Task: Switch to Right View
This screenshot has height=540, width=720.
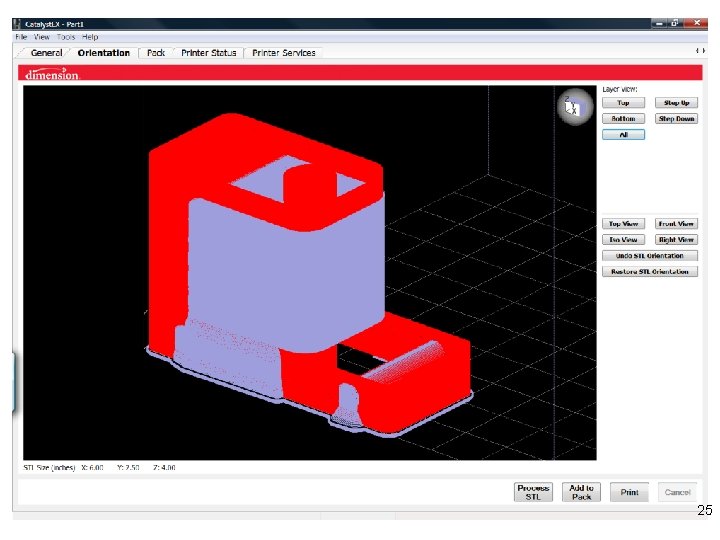Action: click(676, 240)
